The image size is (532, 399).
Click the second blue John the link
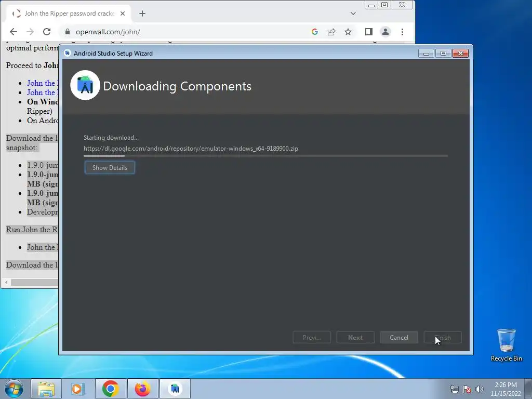[x=43, y=92]
